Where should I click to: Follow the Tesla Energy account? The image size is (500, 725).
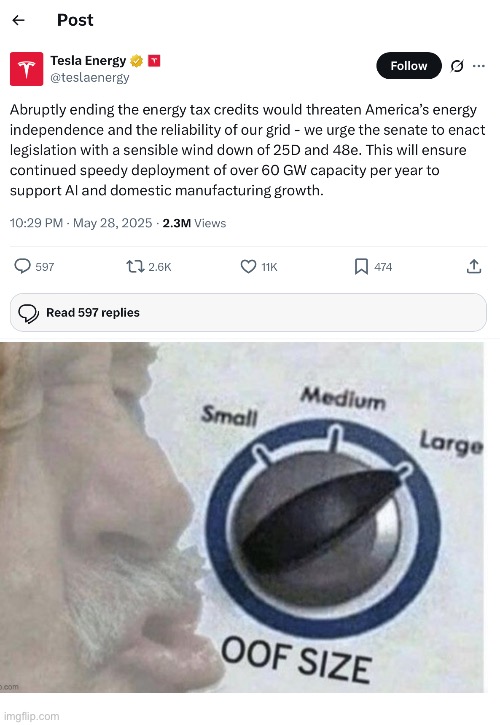408,66
